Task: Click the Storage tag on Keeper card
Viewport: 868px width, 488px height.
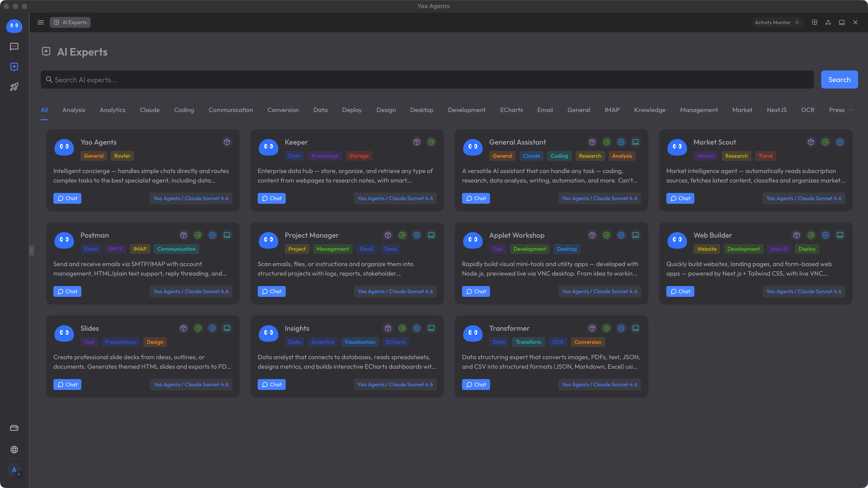Action: 359,156
